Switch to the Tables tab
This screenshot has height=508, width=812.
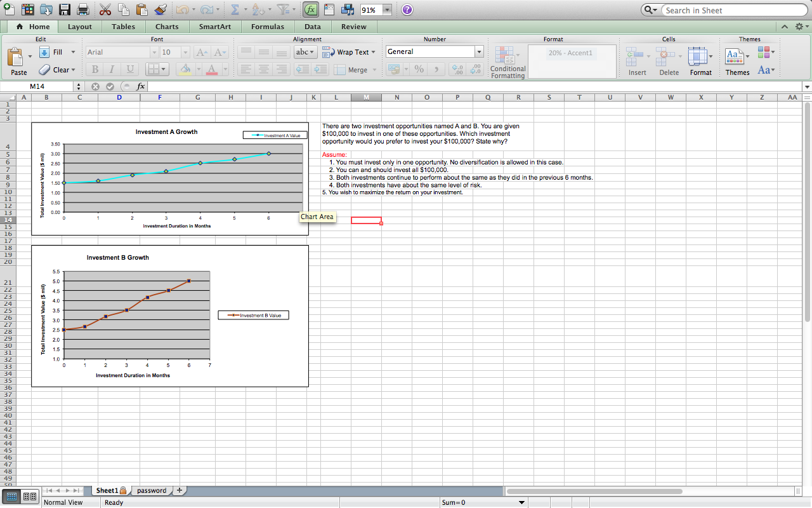(x=123, y=27)
